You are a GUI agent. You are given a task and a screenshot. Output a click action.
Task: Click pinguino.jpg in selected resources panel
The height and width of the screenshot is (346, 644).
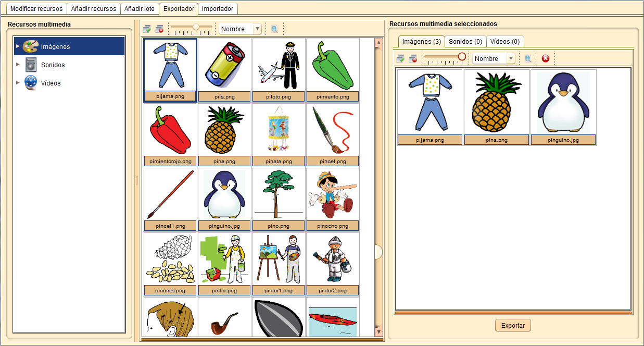tap(563, 107)
